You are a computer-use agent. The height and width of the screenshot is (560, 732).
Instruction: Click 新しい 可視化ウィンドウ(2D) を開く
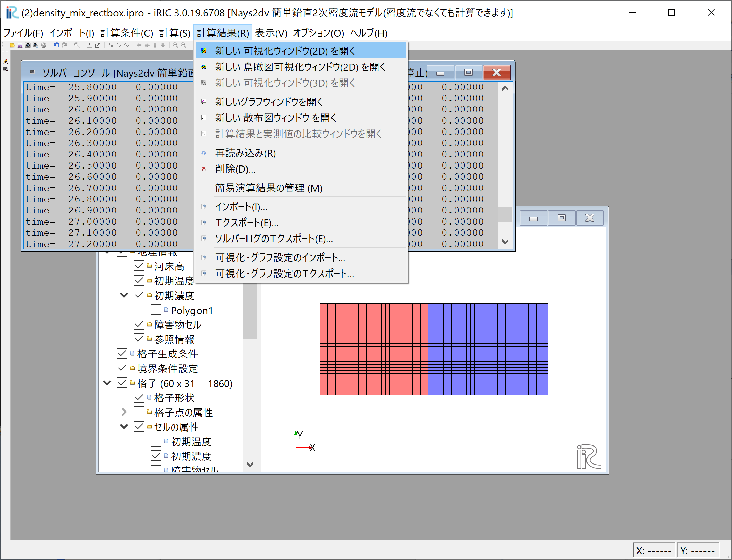pos(301,51)
